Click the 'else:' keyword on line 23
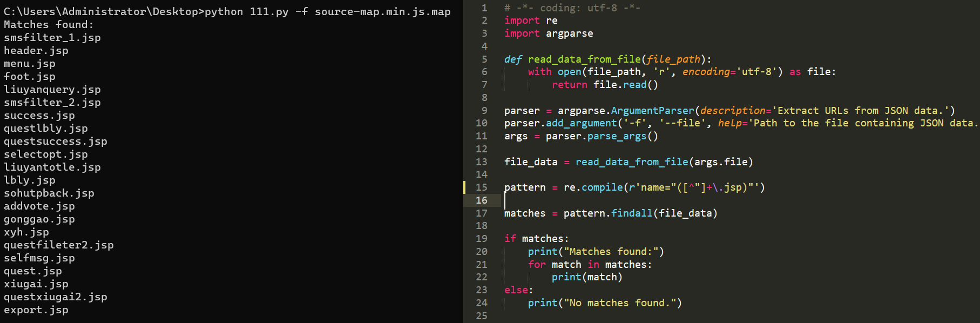The width and height of the screenshot is (980, 323). (518, 290)
